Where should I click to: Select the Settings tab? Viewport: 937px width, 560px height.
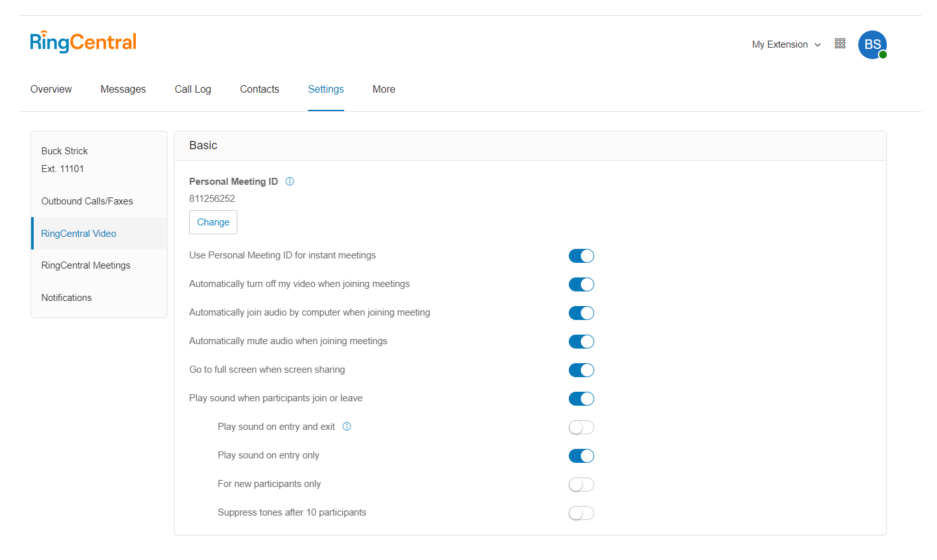click(326, 90)
